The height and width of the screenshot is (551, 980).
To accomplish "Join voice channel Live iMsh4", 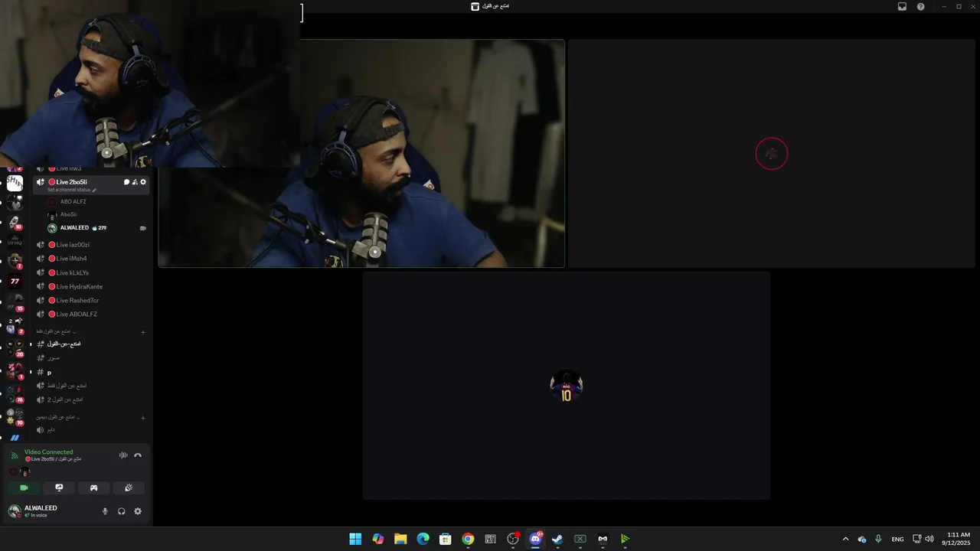I will (x=90, y=259).
